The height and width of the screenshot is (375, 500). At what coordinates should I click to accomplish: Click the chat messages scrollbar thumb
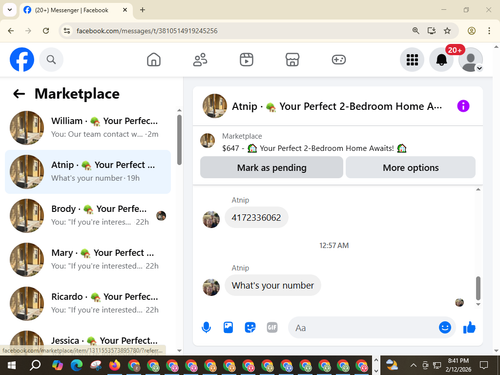pos(478,288)
